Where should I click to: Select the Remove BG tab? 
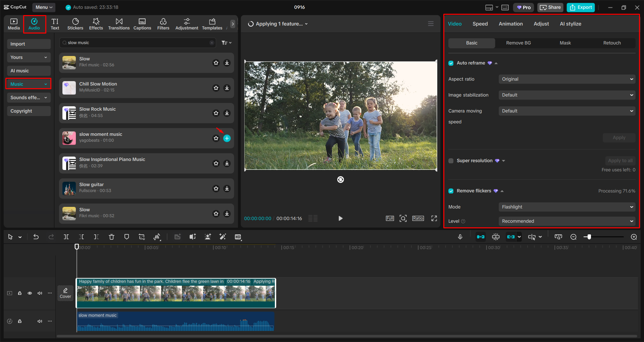pyautogui.click(x=518, y=43)
